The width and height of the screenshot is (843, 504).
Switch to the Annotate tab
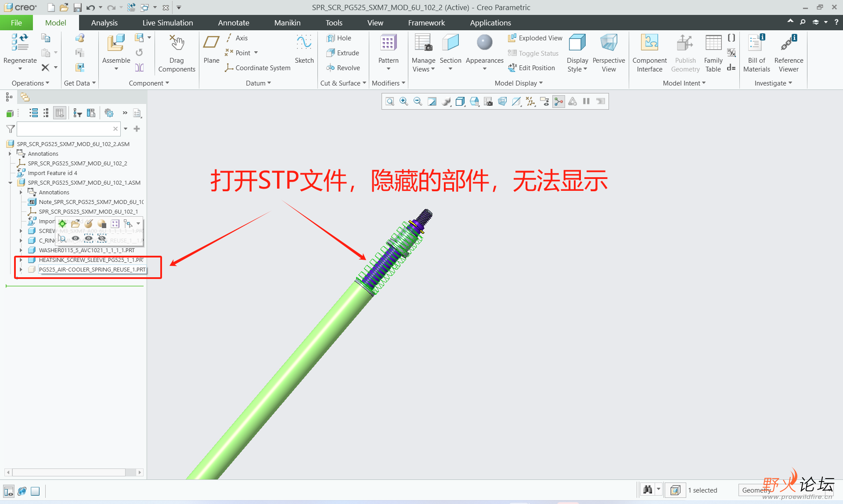pos(234,23)
